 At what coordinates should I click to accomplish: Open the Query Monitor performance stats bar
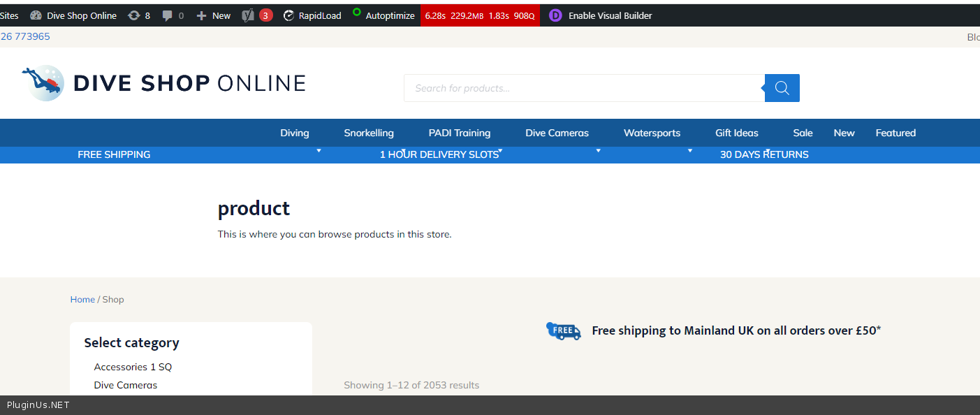(x=480, y=15)
